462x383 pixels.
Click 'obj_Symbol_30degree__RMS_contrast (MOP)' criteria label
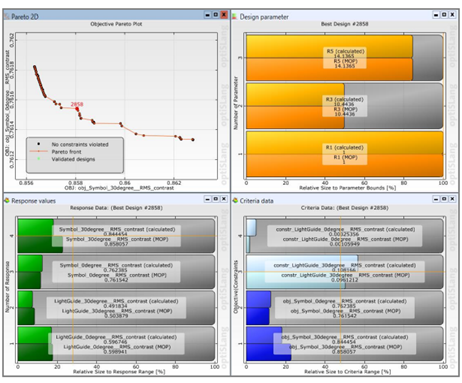click(345, 347)
